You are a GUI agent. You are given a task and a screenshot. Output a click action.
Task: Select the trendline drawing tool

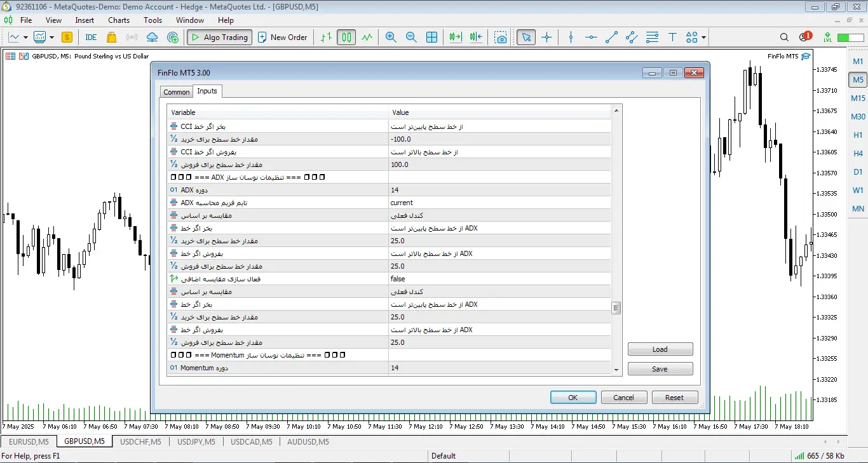611,37
